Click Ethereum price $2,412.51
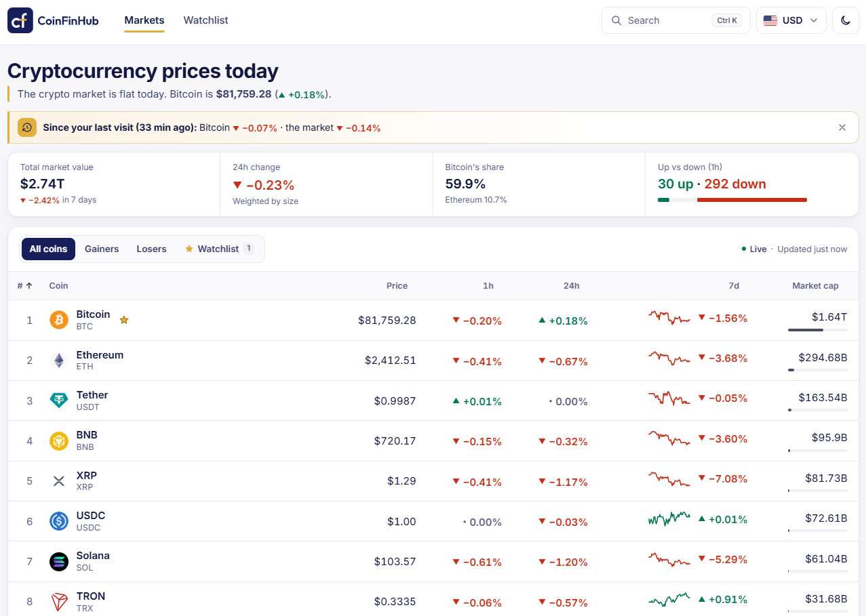Image resolution: width=866 pixels, height=616 pixels. pos(391,361)
